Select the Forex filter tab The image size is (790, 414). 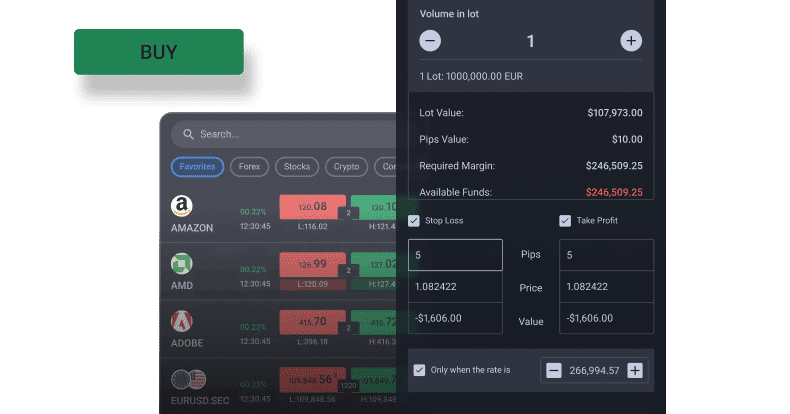click(x=249, y=167)
